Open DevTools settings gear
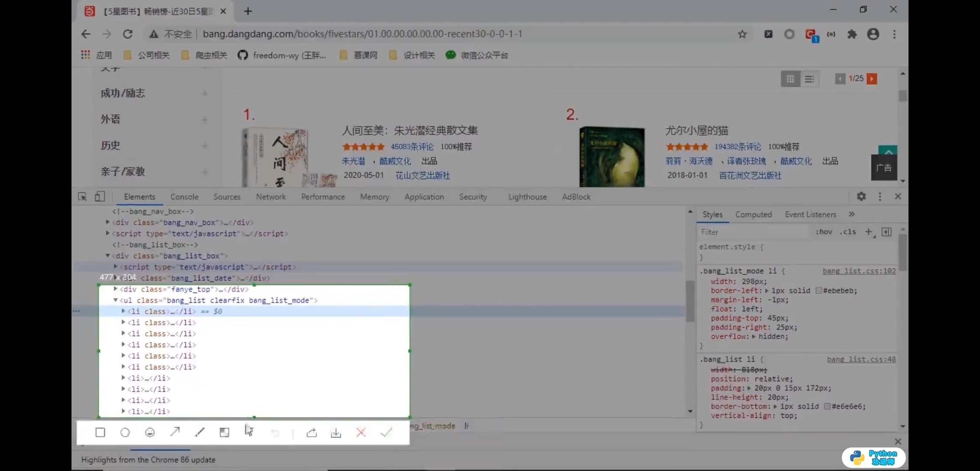This screenshot has width=980, height=471. point(861,197)
